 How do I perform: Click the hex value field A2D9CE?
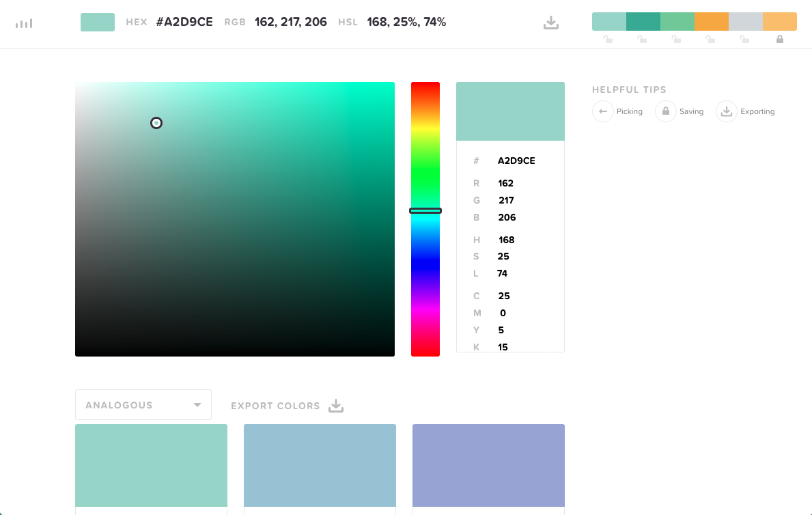(x=516, y=161)
